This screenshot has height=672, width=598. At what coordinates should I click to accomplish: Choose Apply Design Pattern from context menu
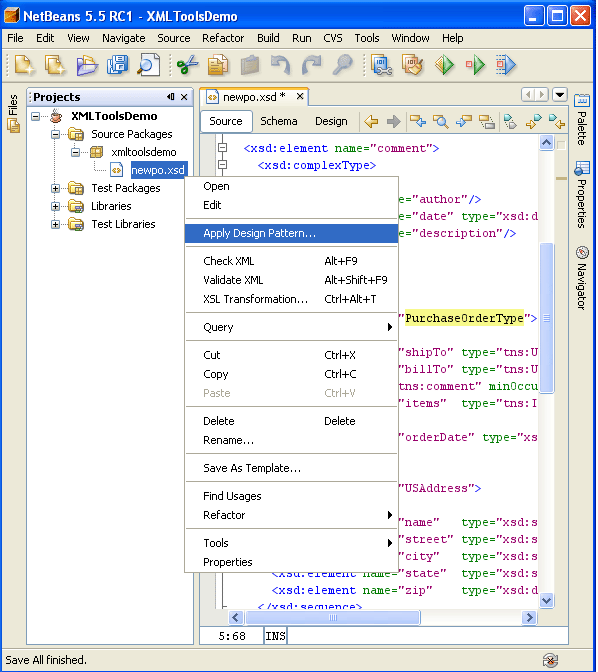[291, 234]
